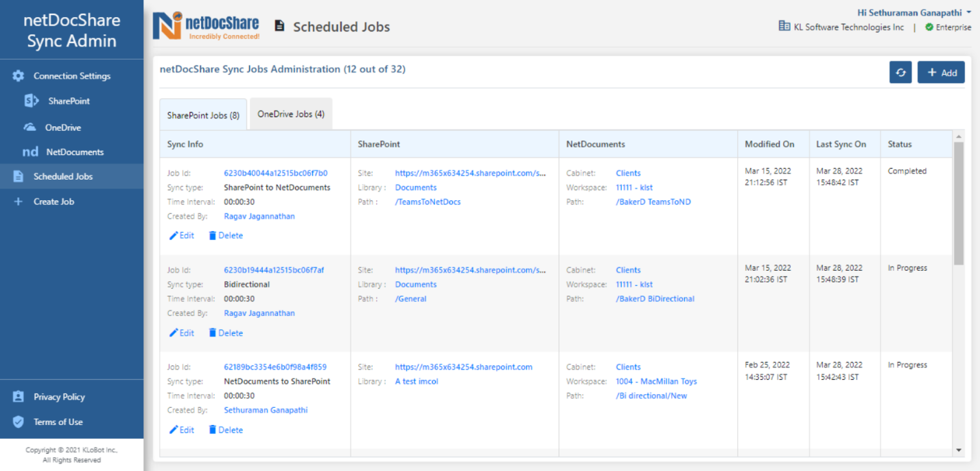The image size is (980, 471).
Task: Click the trash icon for job 62189bc3354e6b0f98a4f859
Action: pos(213,430)
